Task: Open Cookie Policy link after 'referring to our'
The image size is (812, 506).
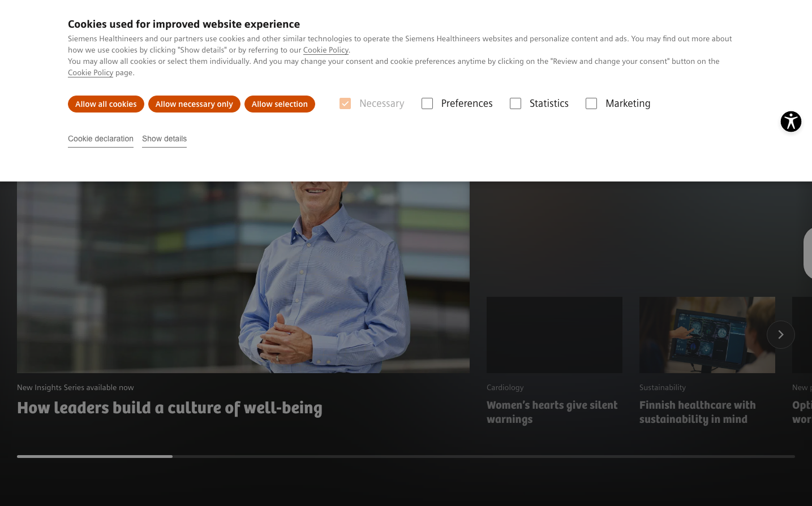Action: point(325,50)
